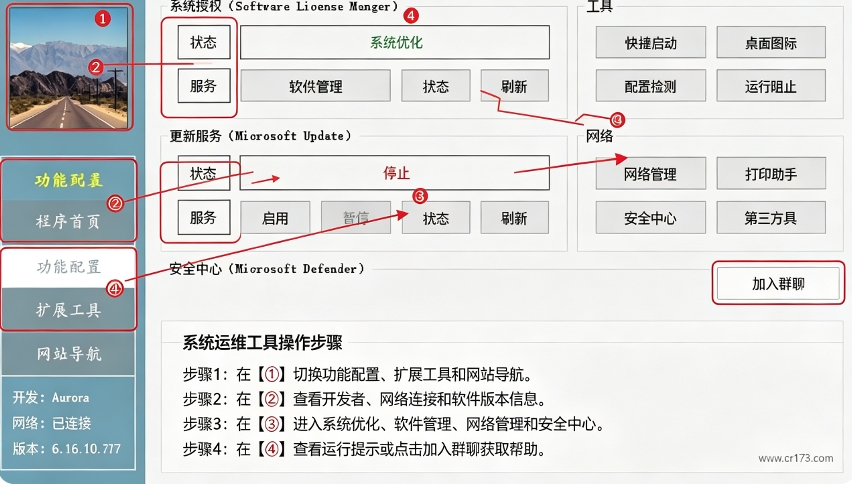Select the white highlighted 功能配置 tab
Screen dimensions: 852x484
68,267
